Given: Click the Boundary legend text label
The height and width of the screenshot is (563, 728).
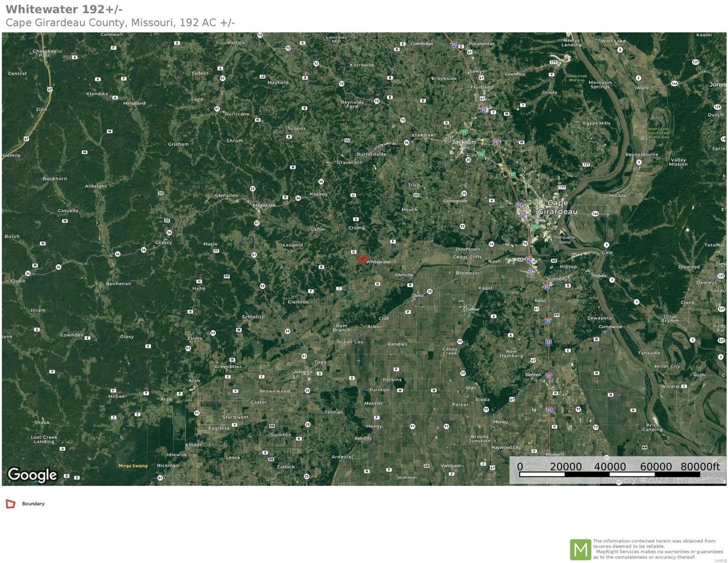Looking at the screenshot, I should click(x=33, y=504).
